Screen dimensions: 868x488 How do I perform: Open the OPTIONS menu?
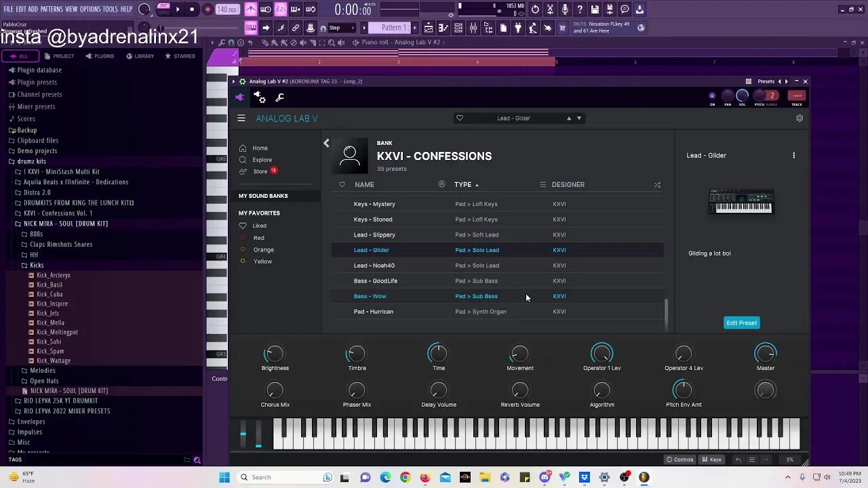click(90, 9)
